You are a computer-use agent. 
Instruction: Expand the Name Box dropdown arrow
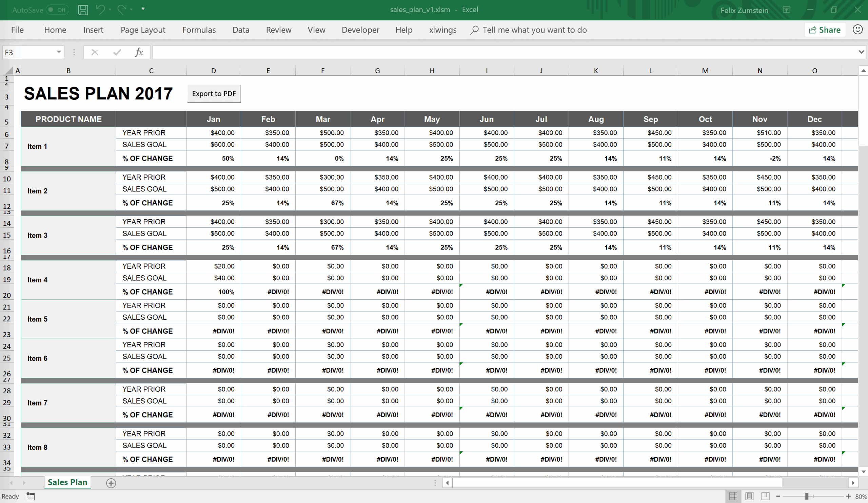(59, 52)
